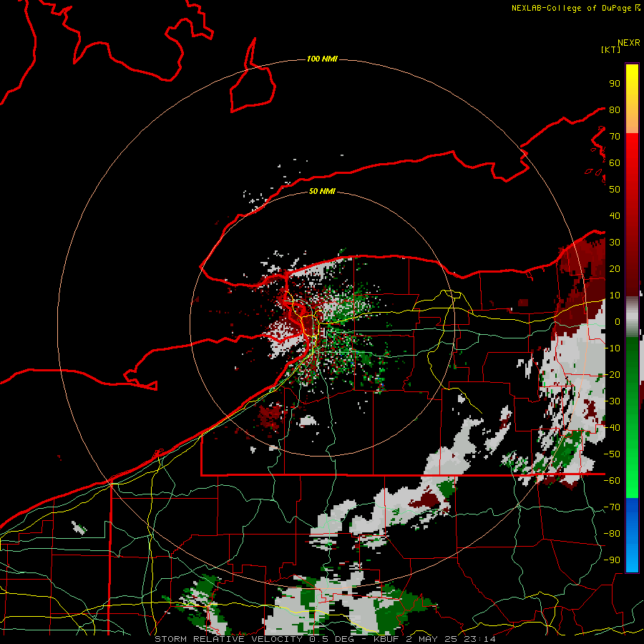The image size is (644, 644).
Task: Click the 70 value on the velocity scale
Action: pos(615,136)
